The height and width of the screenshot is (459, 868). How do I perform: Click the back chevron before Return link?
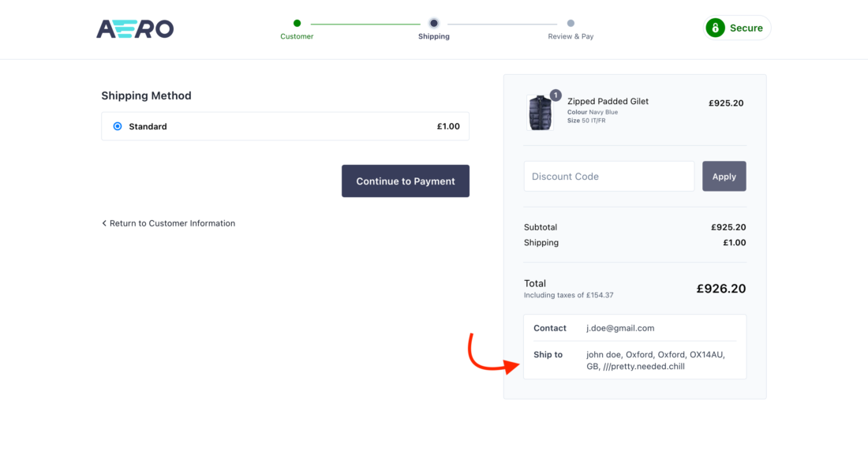104,223
